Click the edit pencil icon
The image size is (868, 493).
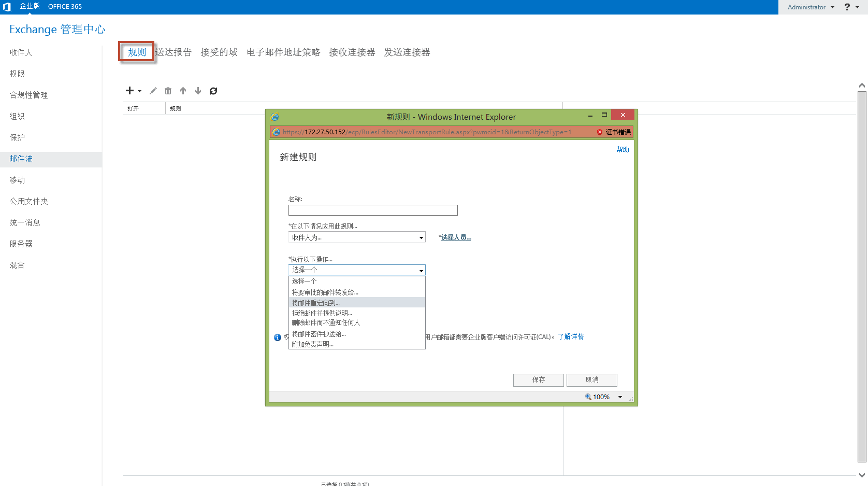pos(153,91)
